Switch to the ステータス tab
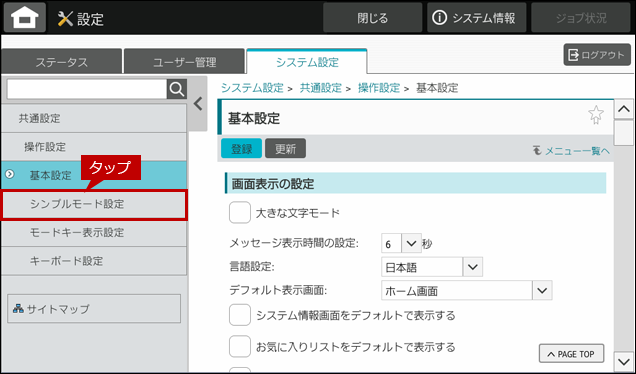Screen dimensions: 636x374 point(61,62)
